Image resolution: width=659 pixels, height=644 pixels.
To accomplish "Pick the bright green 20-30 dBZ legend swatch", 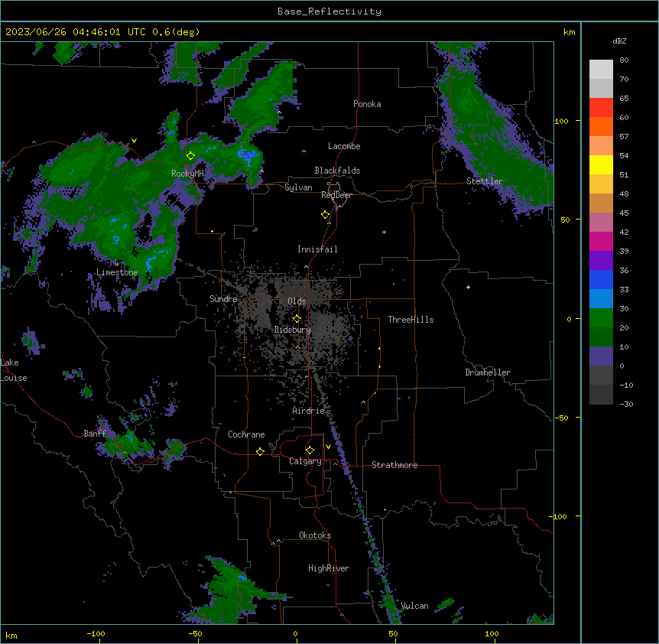I will coord(601,318).
